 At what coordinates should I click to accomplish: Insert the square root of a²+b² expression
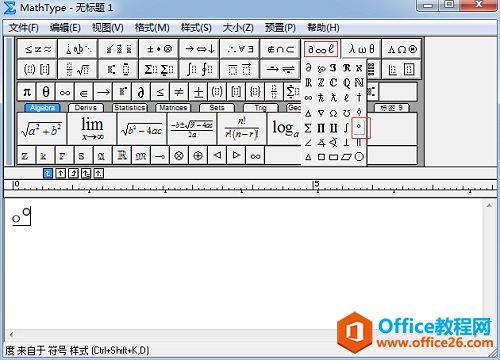pos(42,129)
